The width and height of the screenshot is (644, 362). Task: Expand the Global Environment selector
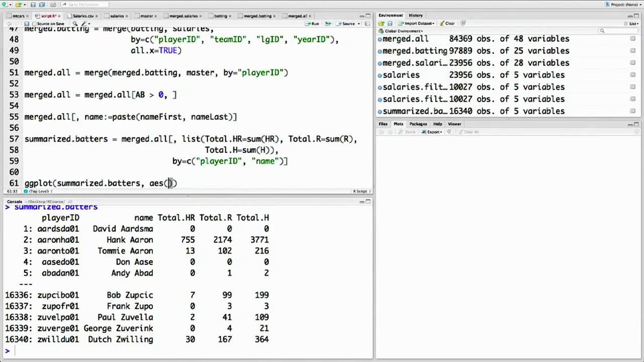[x=400, y=31]
